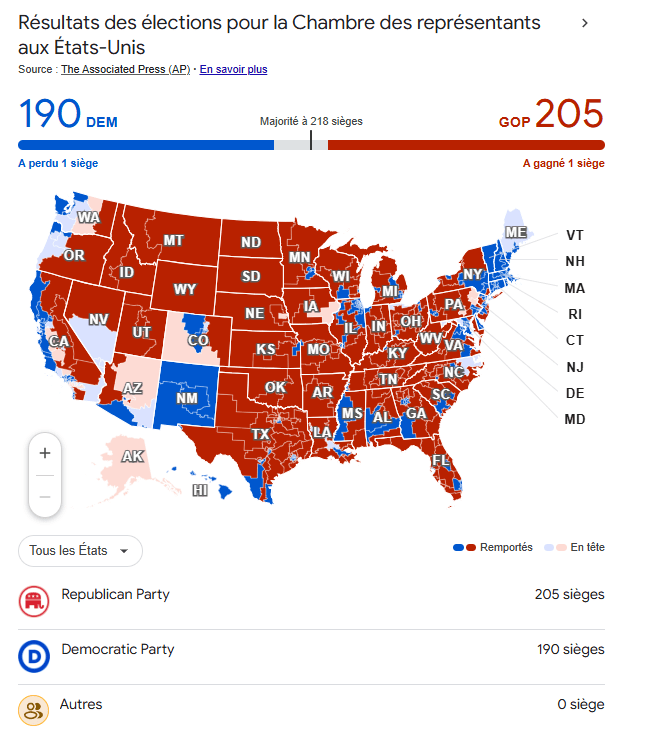Click the light pink En tête swatch
The width and height of the screenshot is (648, 735).
tap(562, 548)
